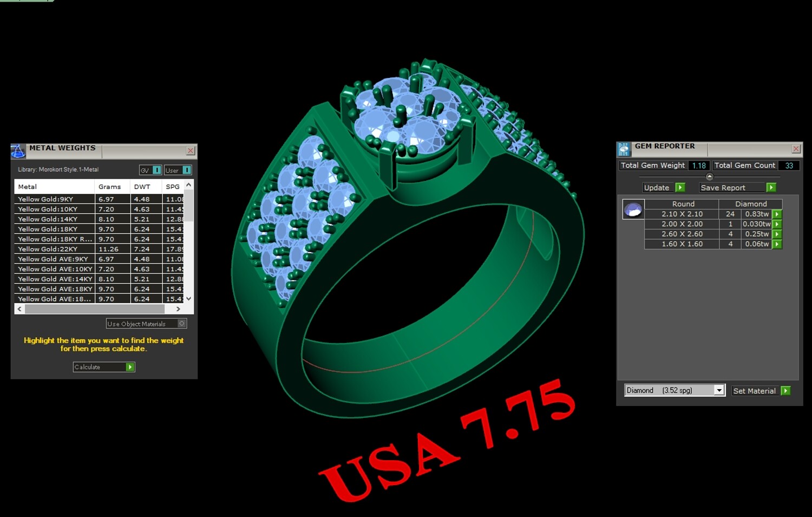Click the Total Gem Weight value 1.18
Image resolution: width=812 pixels, height=517 pixels.
699,166
